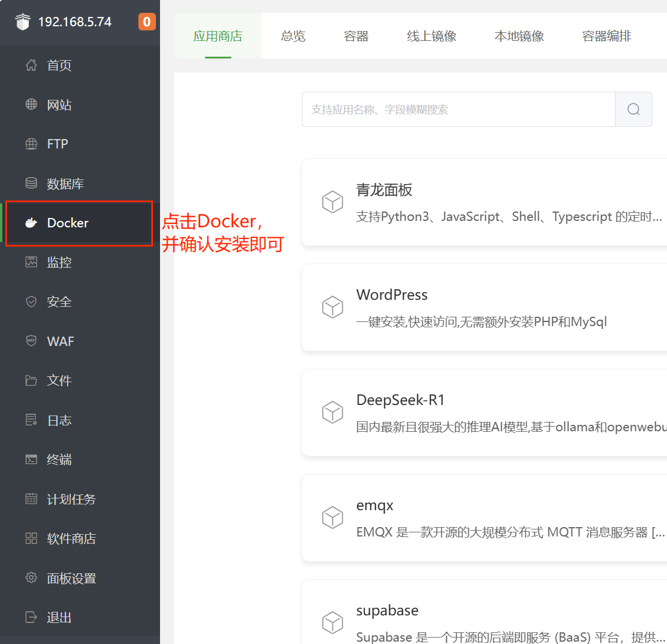Click the Docker whale icon in the sidebar
The width and height of the screenshot is (667, 644).
click(31, 223)
